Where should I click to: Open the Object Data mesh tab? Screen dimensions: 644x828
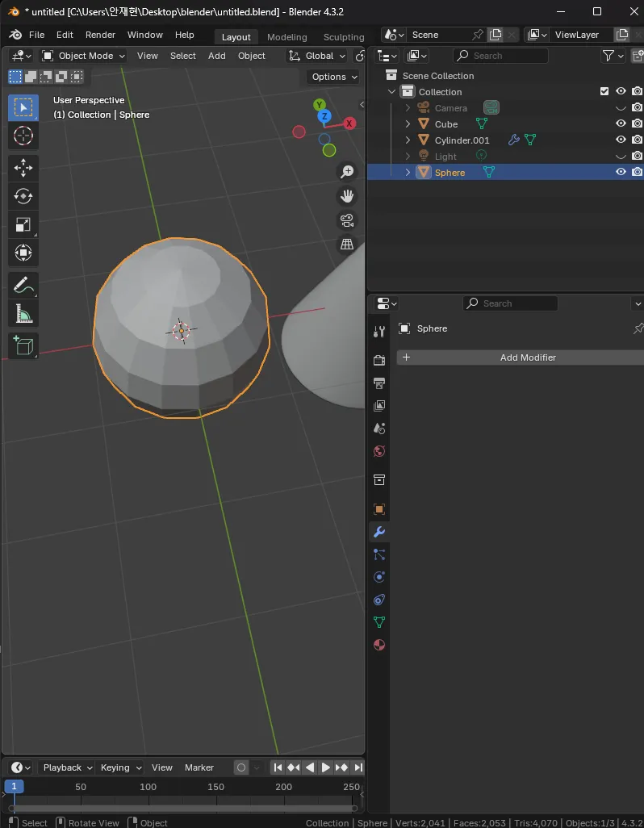click(379, 622)
